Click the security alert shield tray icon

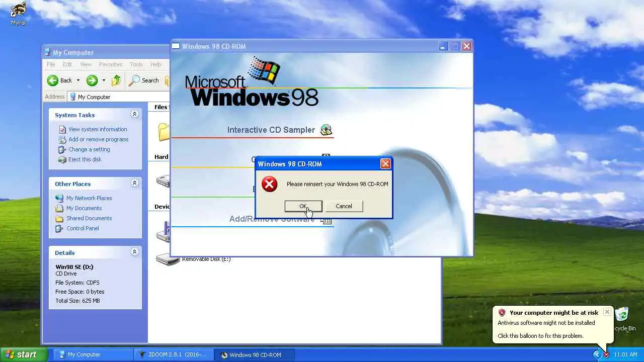[606, 354]
